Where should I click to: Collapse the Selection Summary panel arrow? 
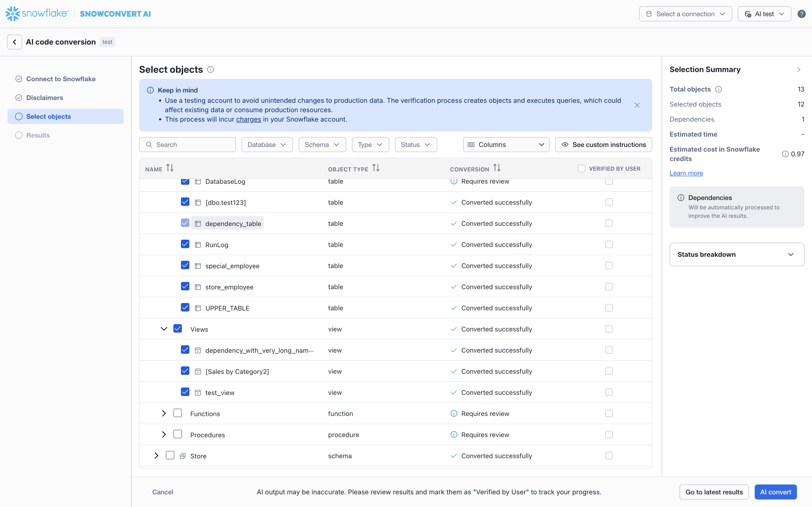[x=799, y=69]
